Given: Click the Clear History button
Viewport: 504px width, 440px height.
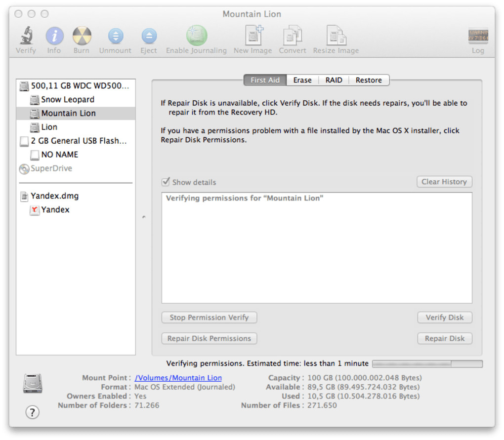Looking at the screenshot, I should [444, 182].
